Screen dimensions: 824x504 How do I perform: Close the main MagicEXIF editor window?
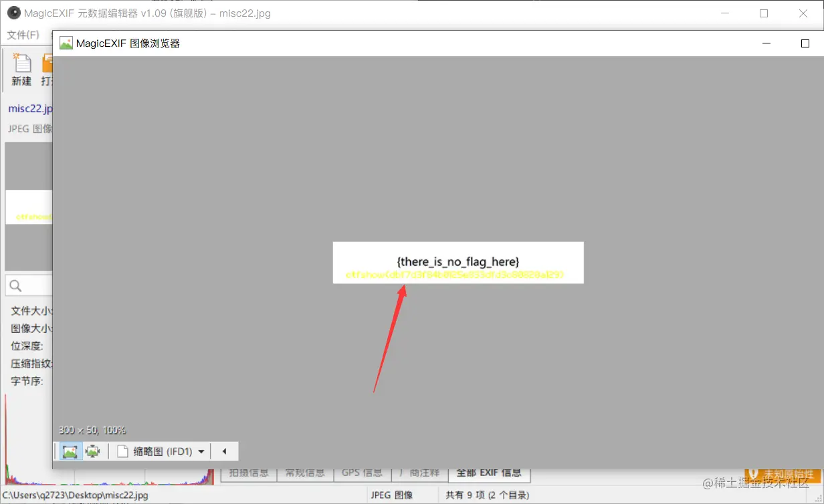click(x=803, y=13)
